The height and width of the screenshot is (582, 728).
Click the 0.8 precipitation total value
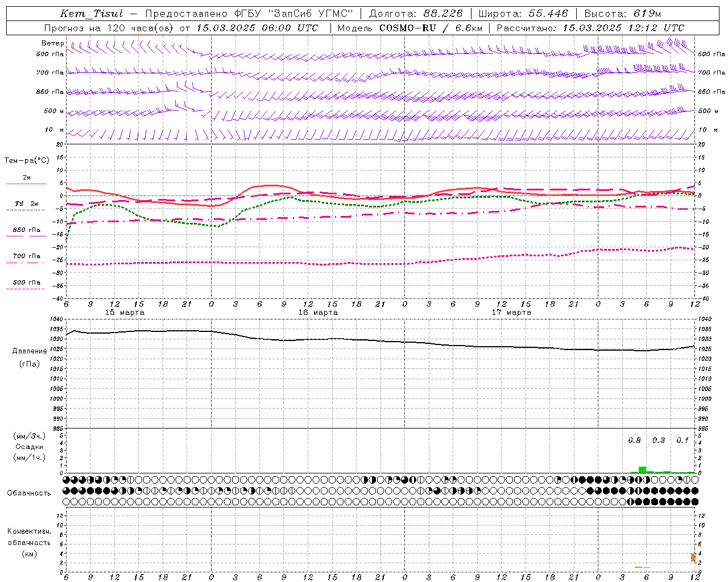pyautogui.click(x=634, y=440)
